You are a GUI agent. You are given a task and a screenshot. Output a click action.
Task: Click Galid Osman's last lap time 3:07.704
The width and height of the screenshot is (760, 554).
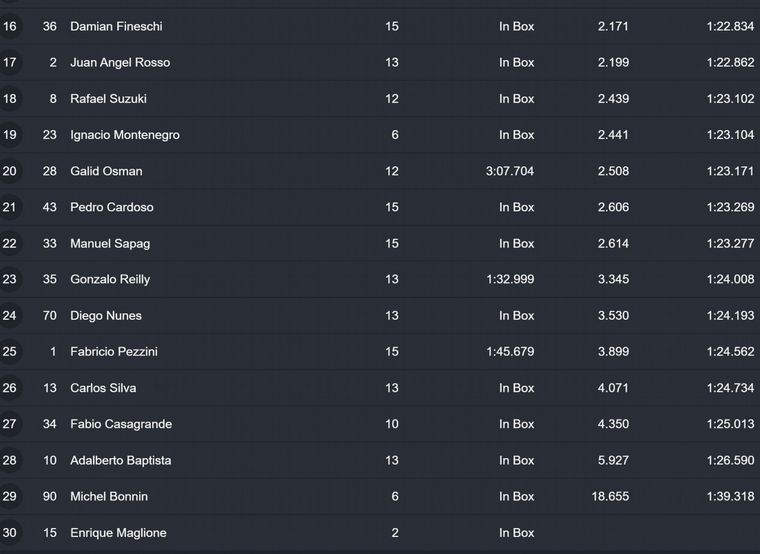coord(510,171)
